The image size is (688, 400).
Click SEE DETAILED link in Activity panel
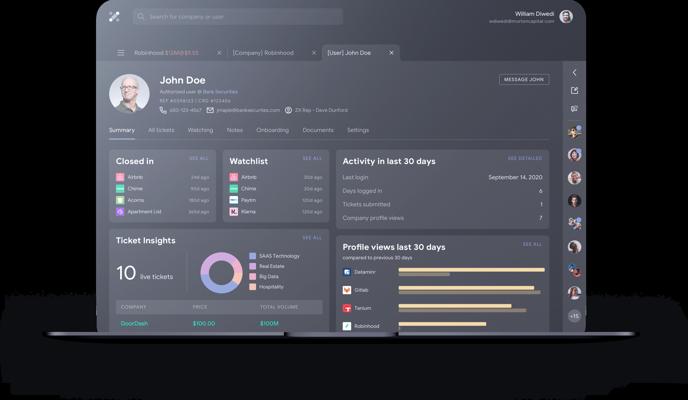pyautogui.click(x=524, y=158)
